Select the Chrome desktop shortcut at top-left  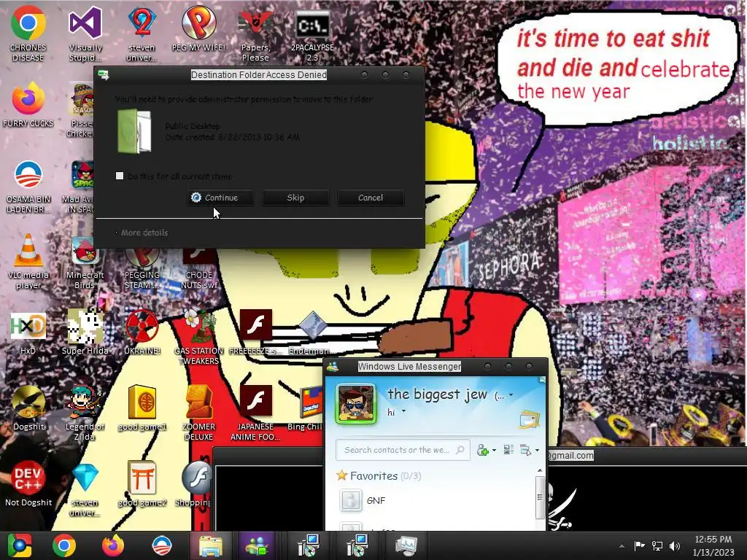28,34
